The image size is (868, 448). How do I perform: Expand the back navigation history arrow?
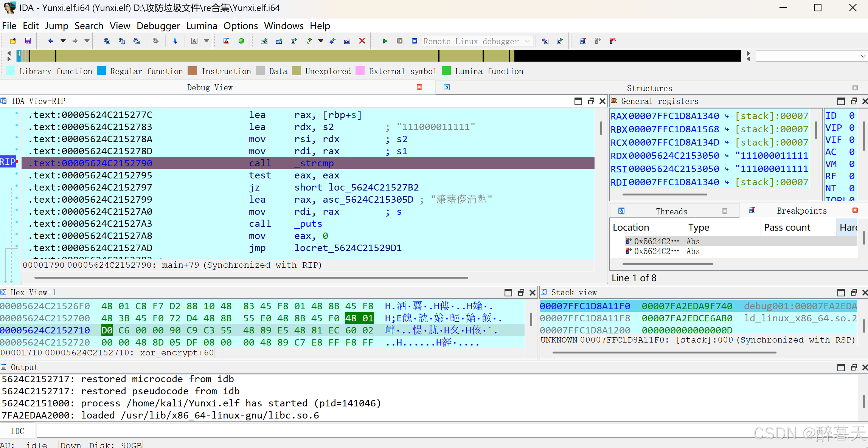pos(63,41)
